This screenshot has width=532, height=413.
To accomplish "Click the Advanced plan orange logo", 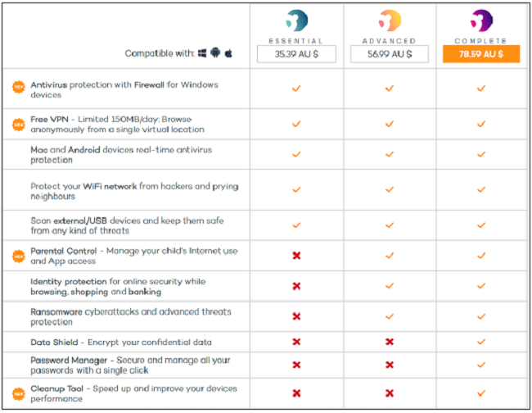I will click(390, 20).
